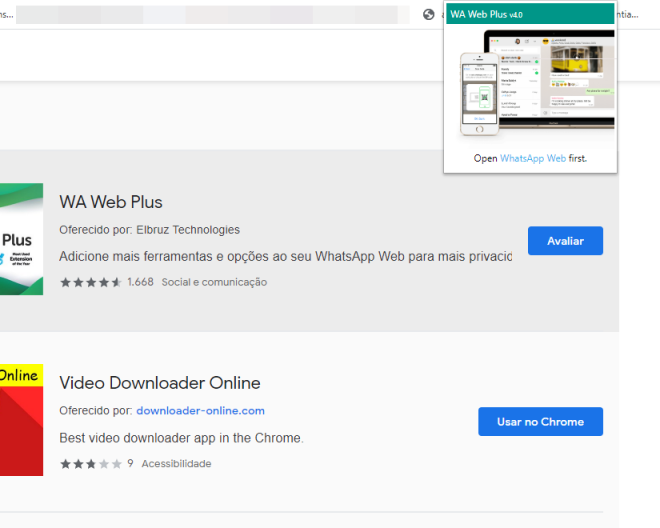Select 'Acessibilidade' category text

pos(176,464)
